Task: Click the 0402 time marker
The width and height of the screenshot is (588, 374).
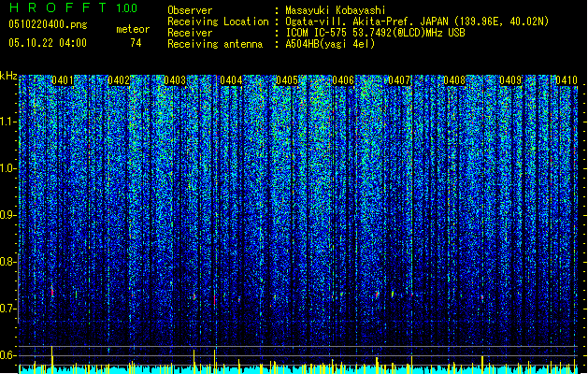Action: [119, 80]
